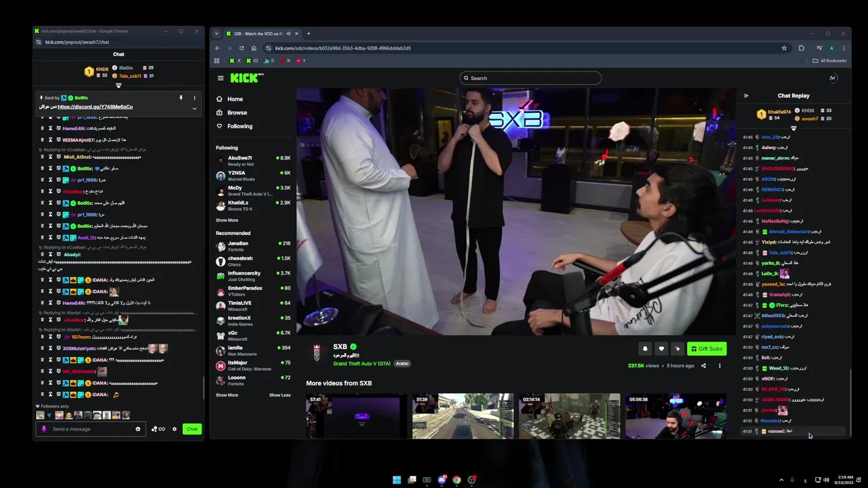Viewport: 868px width, 488px height.
Task: Unpin the pinned BotRix message
Action: tap(181, 98)
